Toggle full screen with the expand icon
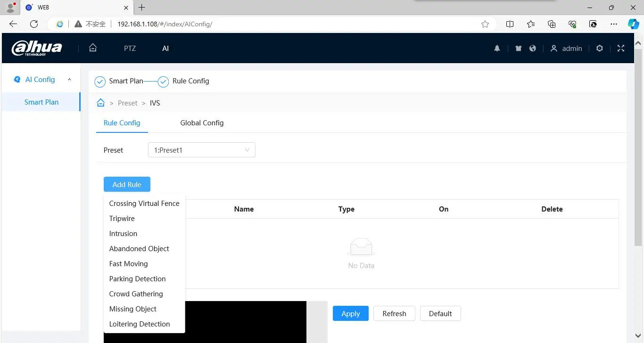Image resolution: width=644 pixels, height=343 pixels. point(621,49)
